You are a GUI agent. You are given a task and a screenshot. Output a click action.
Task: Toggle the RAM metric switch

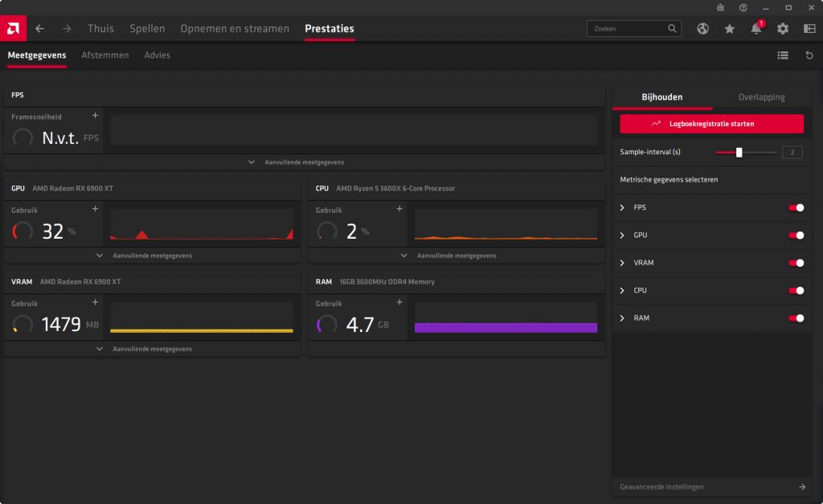(x=796, y=318)
